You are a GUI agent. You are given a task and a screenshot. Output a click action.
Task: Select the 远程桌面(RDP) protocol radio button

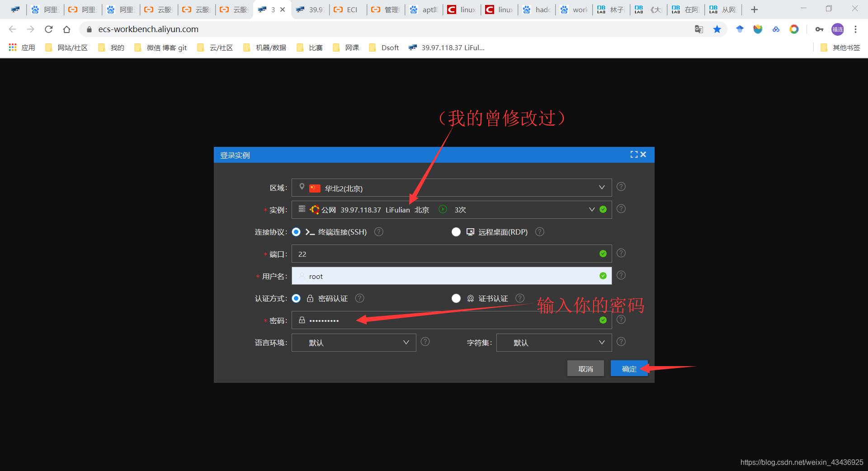[x=456, y=232]
